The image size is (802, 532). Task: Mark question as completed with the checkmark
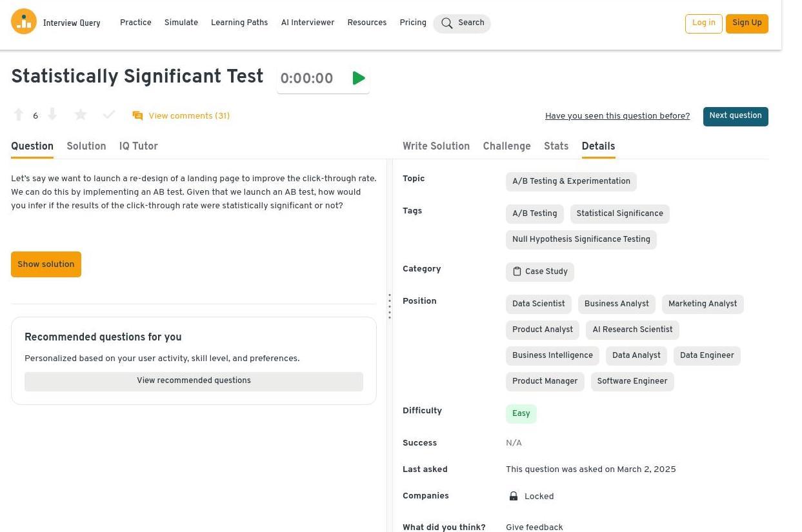[x=109, y=115]
